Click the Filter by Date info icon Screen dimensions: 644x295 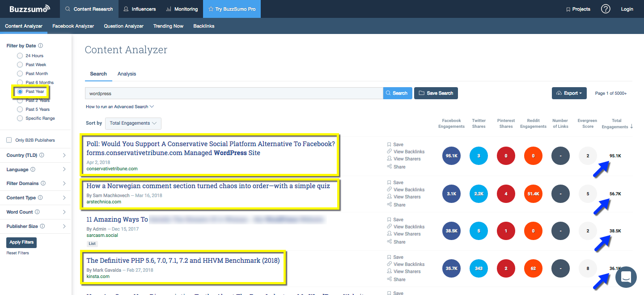[41, 46]
